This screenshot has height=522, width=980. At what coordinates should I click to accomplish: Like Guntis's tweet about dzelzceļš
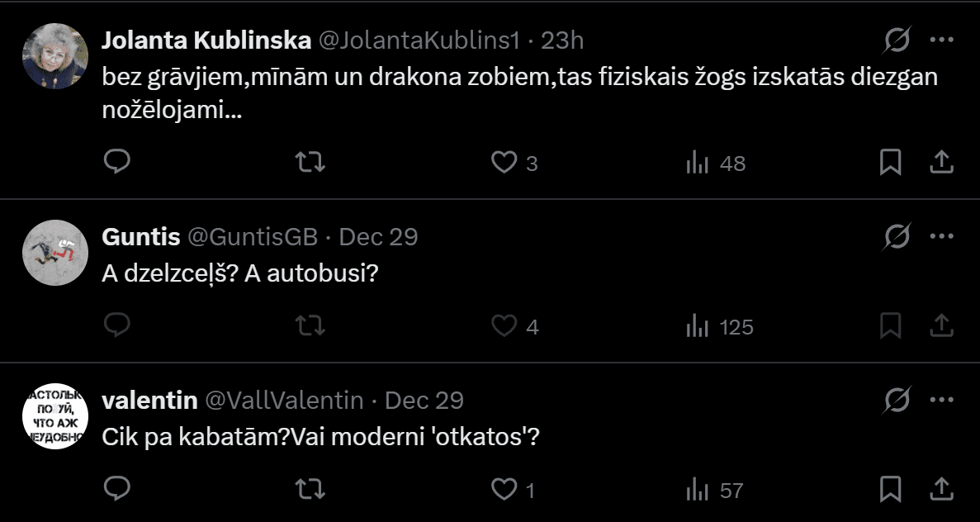pyautogui.click(x=504, y=326)
